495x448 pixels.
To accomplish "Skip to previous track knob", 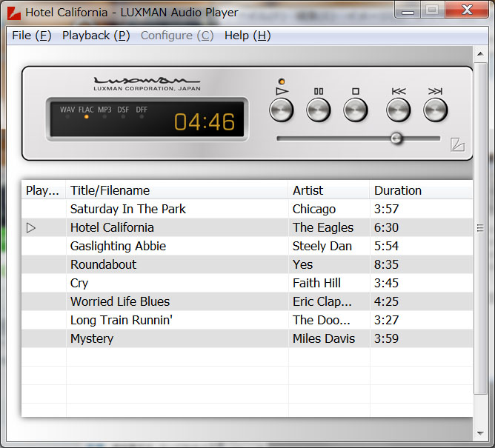I will [x=399, y=110].
